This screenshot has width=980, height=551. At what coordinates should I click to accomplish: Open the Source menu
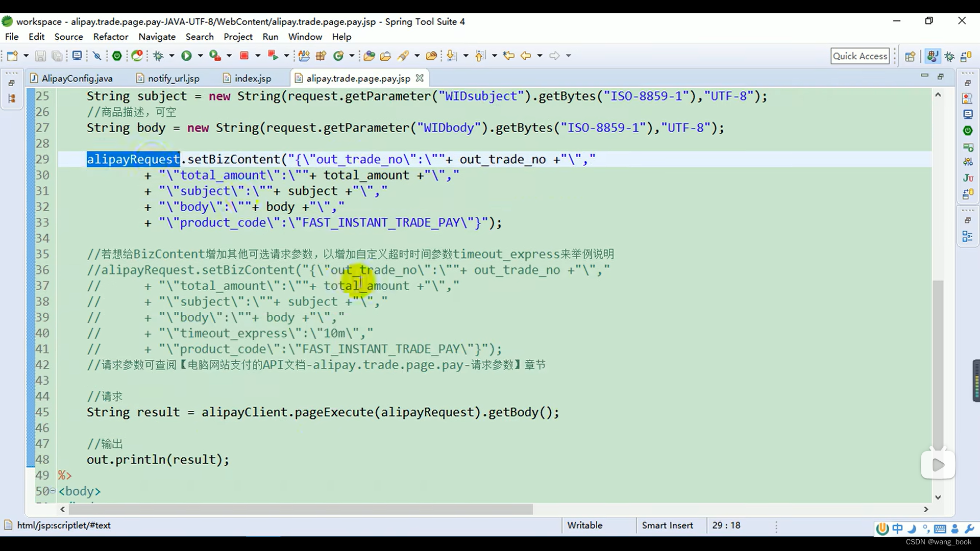tap(68, 37)
